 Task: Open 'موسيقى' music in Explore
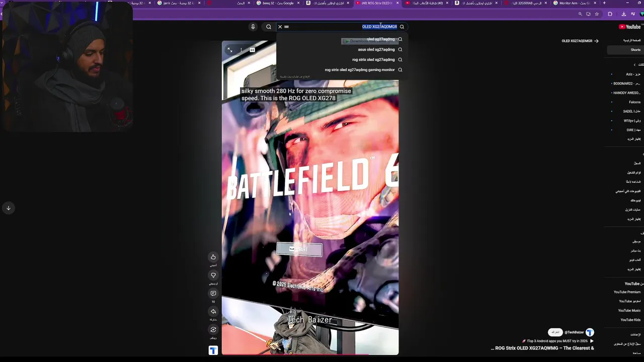point(636,241)
